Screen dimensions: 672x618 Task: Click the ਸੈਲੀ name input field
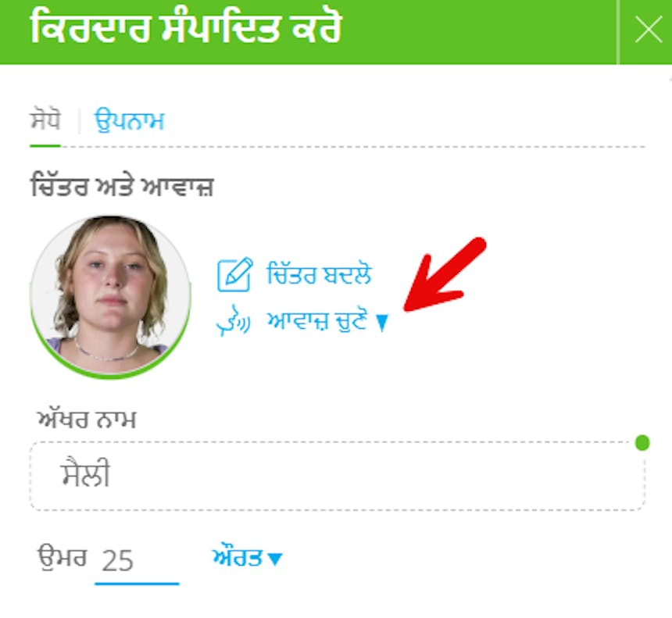pos(338,476)
